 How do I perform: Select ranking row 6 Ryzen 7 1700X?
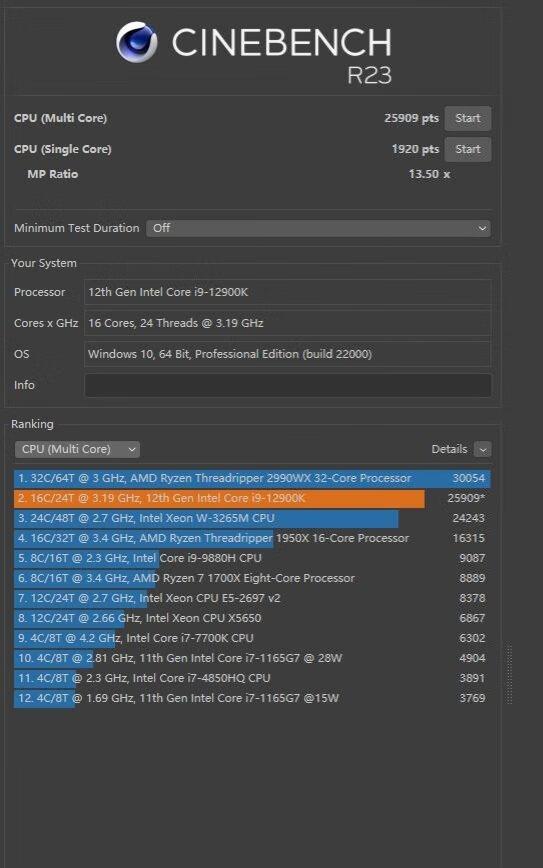(252, 578)
